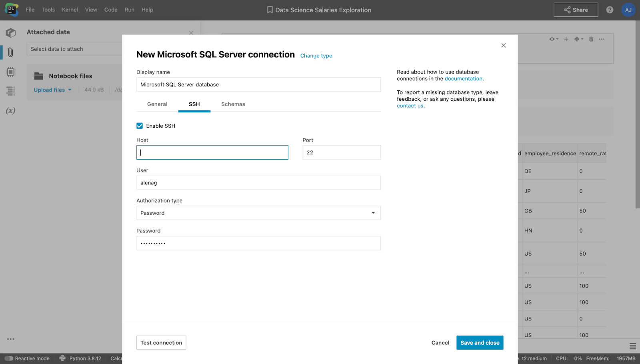Click the Port field showing 22
This screenshot has height=364, width=640.
pos(342,152)
